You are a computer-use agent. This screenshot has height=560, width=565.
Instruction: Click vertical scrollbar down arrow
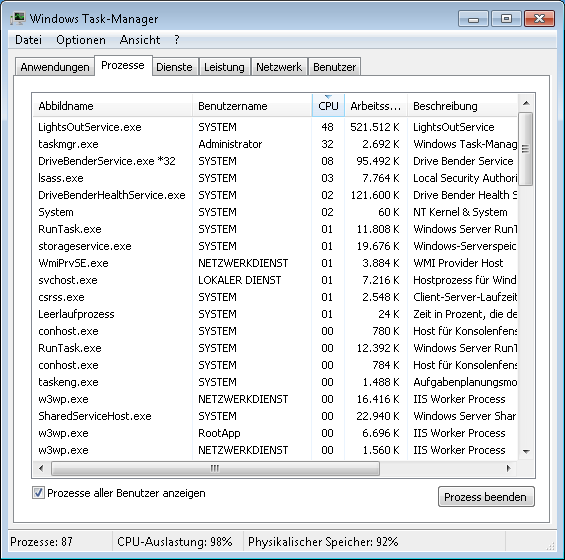click(526, 451)
